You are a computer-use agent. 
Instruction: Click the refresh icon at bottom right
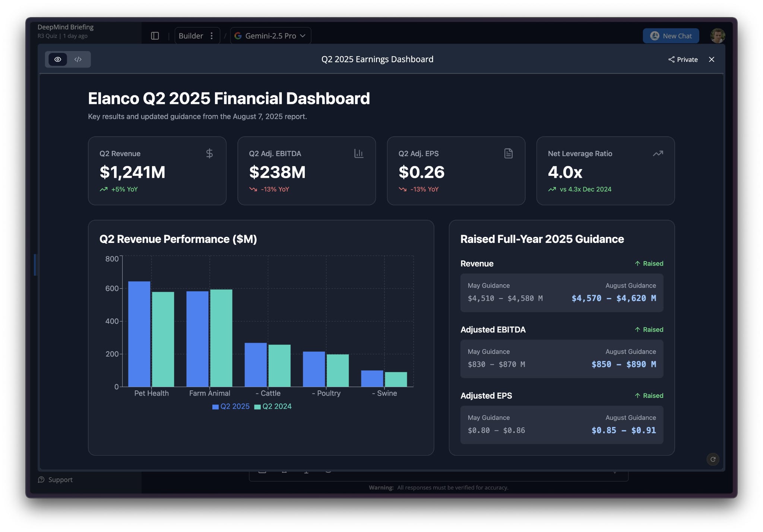[x=713, y=459]
